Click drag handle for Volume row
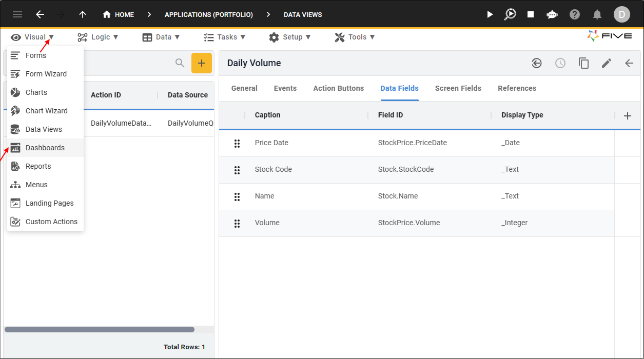The width and height of the screenshot is (644, 359). pos(237,223)
